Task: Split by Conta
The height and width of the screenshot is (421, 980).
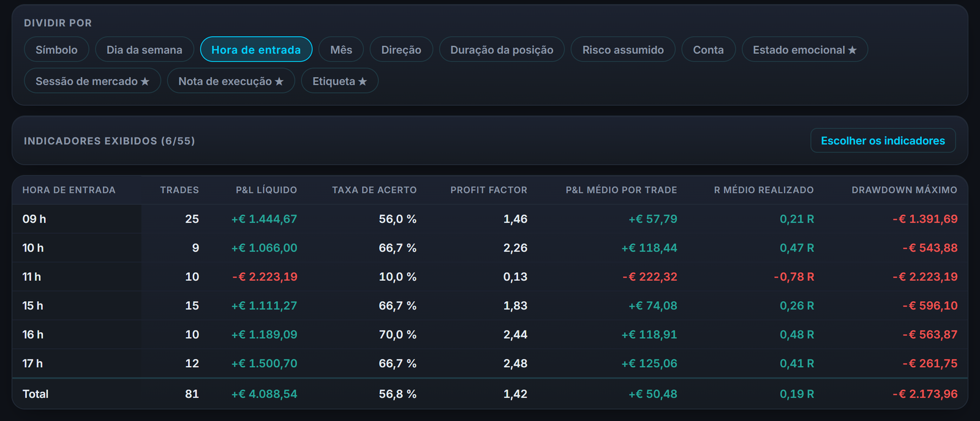Action: (708, 50)
